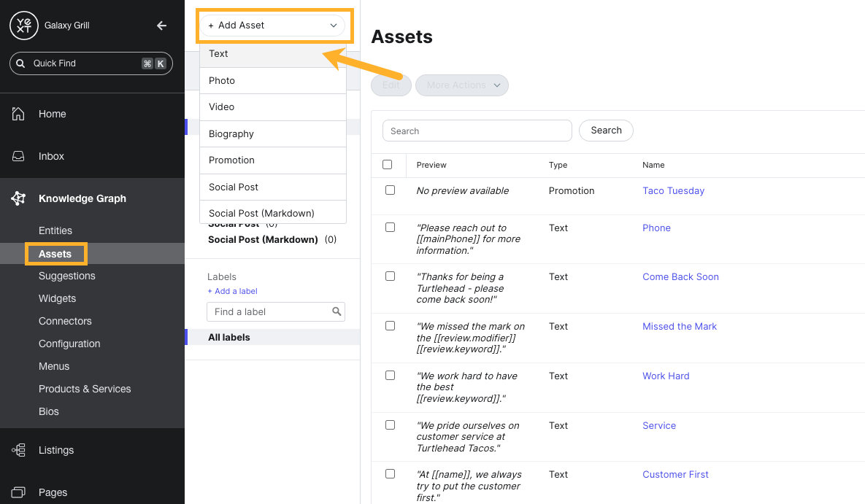Collapse sidebar with the back arrow
865x504 pixels.
point(162,26)
